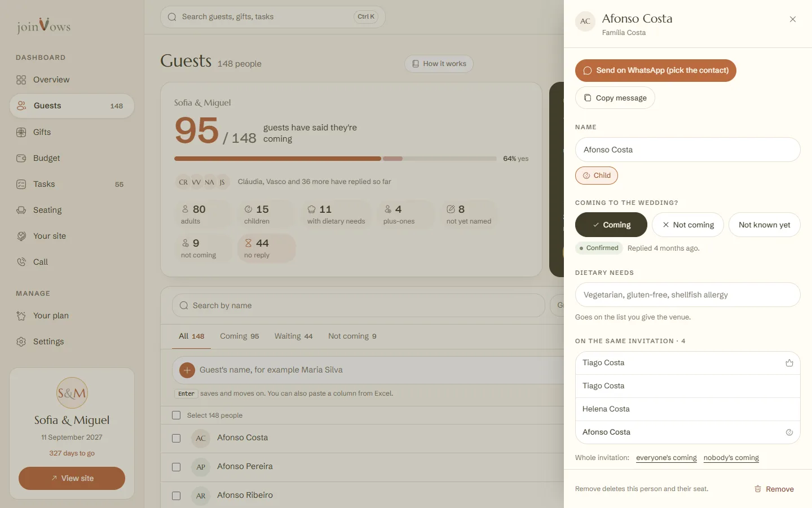812x508 pixels.
Task: Click the Guests people icon
Action: [x=21, y=106]
